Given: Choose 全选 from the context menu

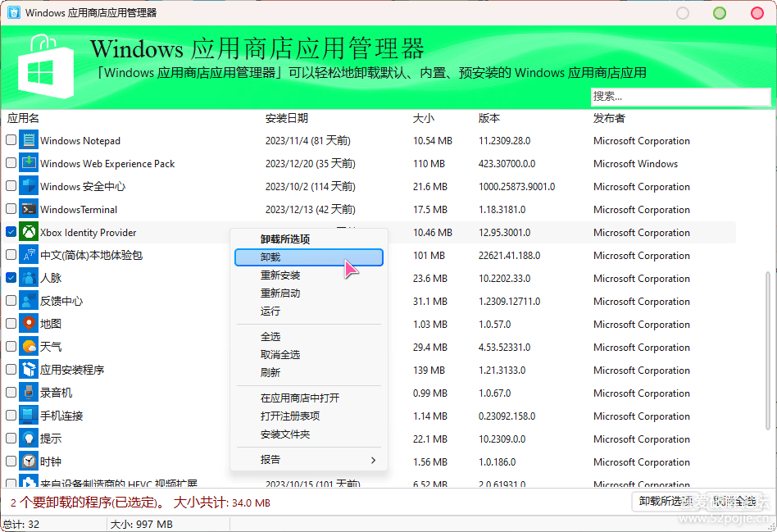Looking at the screenshot, I should [x=309, y=337].
